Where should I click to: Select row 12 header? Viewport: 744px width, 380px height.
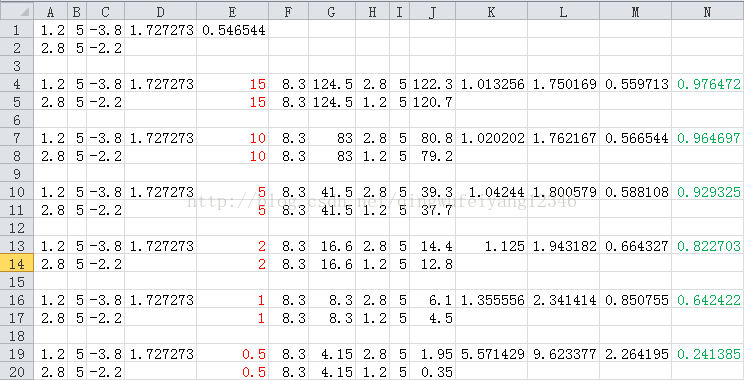[x=17, y=228]
